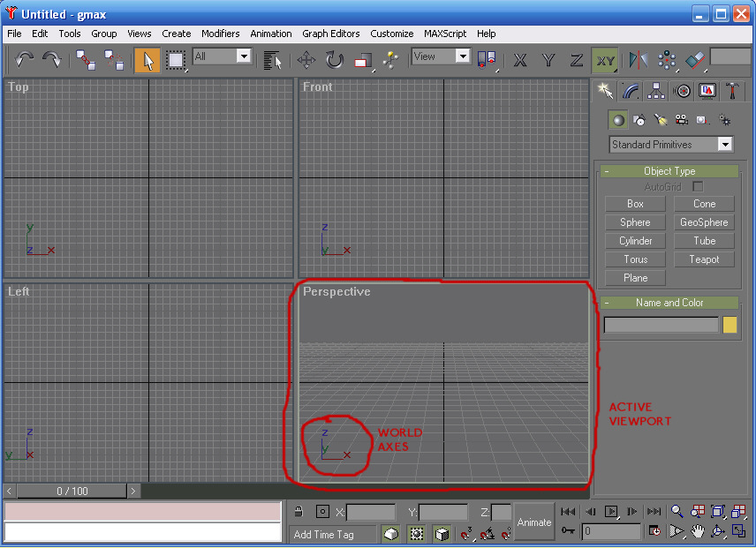
Task: Select the Cameras category button
Action: (x=681, y=120)
